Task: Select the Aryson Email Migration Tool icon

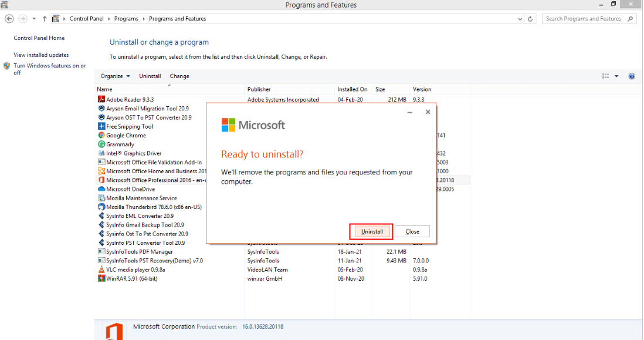Action: (x=101, y=108)
